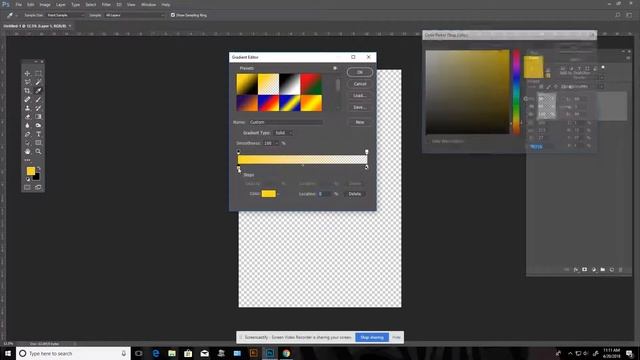This screenshot has width=640, height=360.
Task: Open the Window menu
Action: point(149,4)
